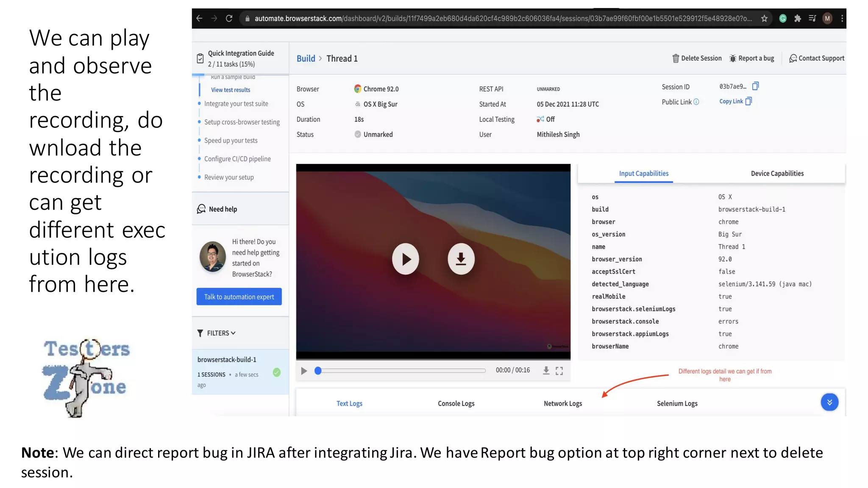Bookmark page with the star icon

click(x=764, y=18)
